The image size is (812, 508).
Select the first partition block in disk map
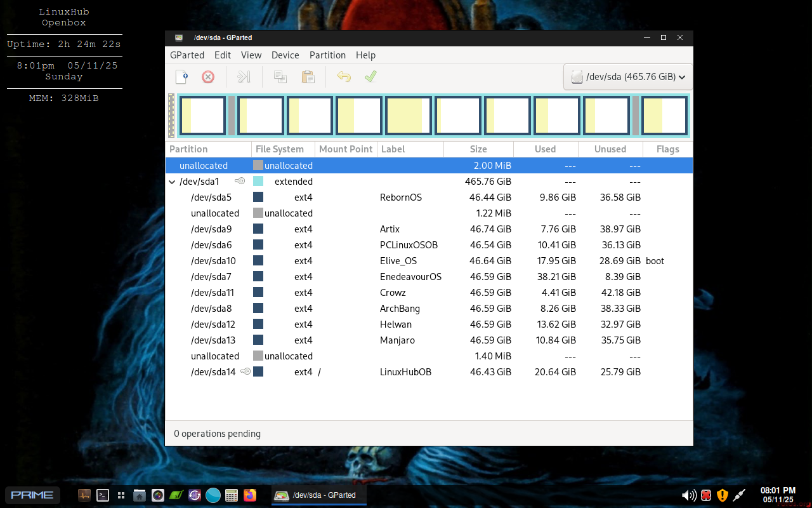tap(202, 116)
